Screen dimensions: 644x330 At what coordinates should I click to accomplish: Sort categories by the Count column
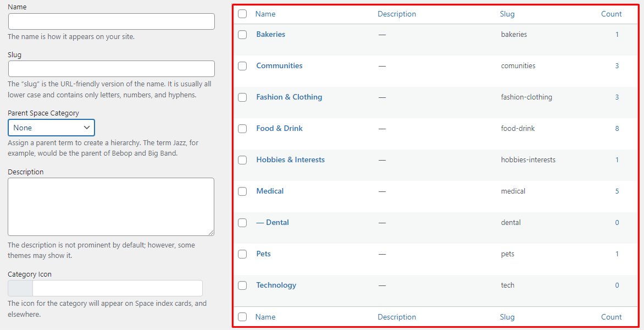coord(611,14)
